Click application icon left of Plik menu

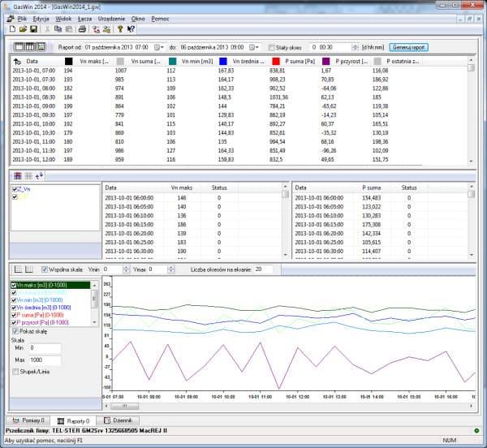pyautogui.click(x=11, y=19)
